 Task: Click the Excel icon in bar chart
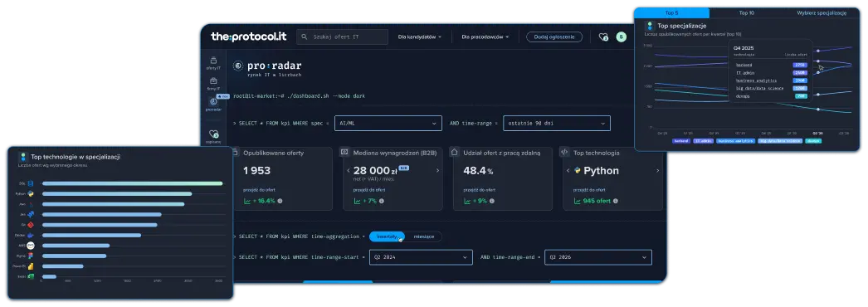coord(31,276)
